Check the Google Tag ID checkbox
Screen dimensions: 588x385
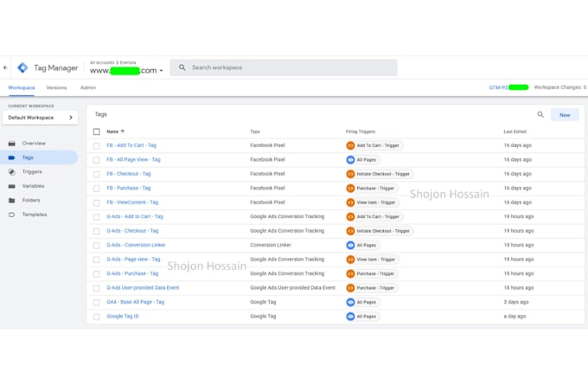pos(96,317)
